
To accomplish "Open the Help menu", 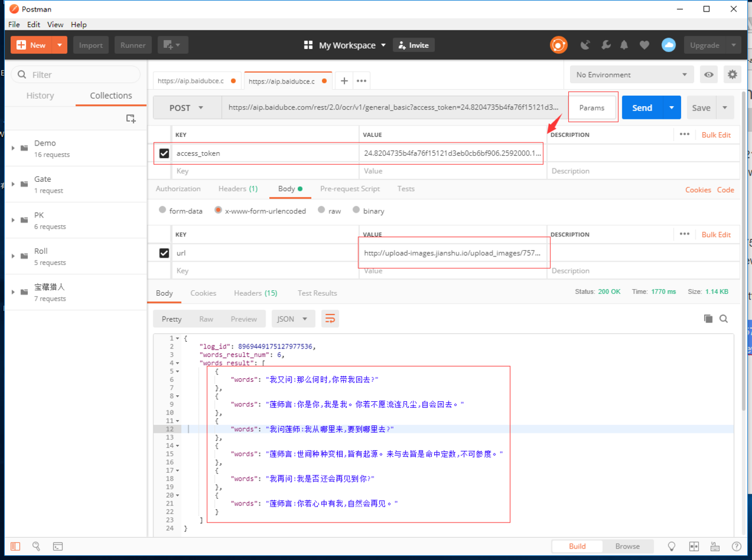I will [x=79, y=25].
